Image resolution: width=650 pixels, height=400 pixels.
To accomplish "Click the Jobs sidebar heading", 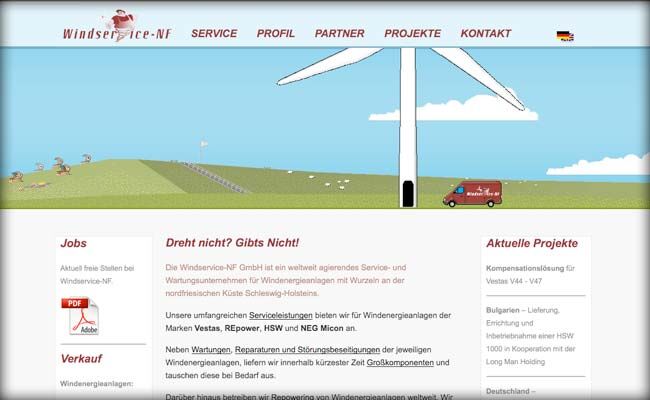I will [x=73, y=243].
